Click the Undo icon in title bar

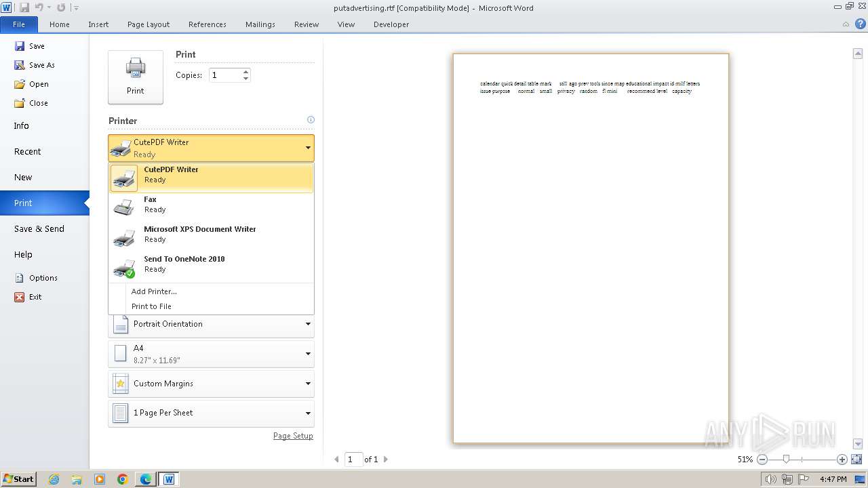[x=39, y=7]
